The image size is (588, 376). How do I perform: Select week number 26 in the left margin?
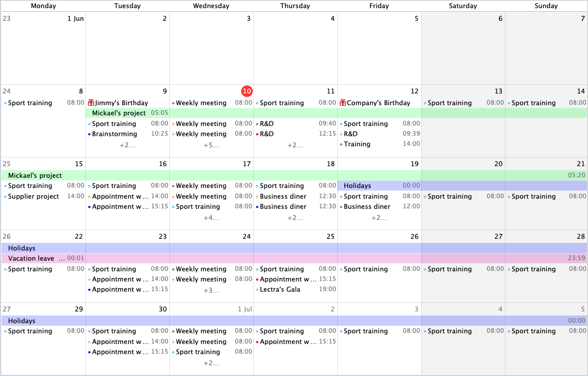tap(6, 236)
